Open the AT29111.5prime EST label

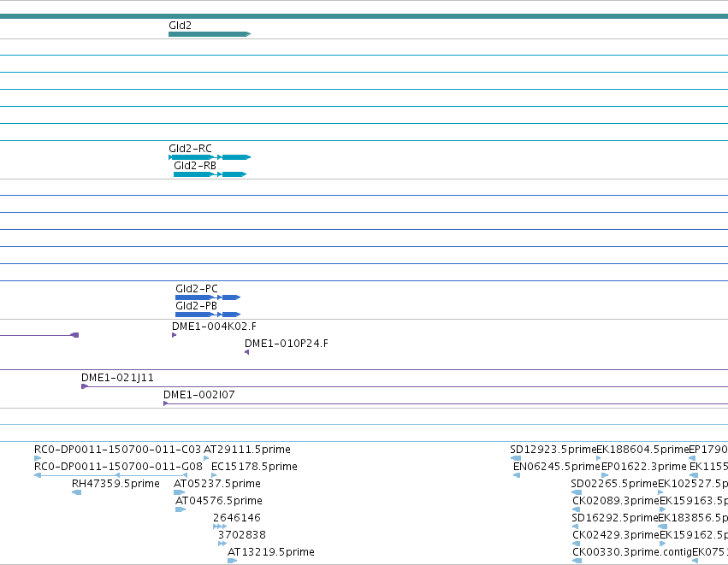coord(247,450)
